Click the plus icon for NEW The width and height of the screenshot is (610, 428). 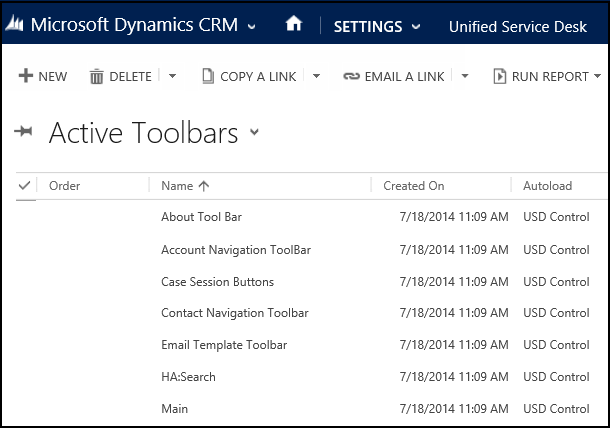click(x=26, y=75)
